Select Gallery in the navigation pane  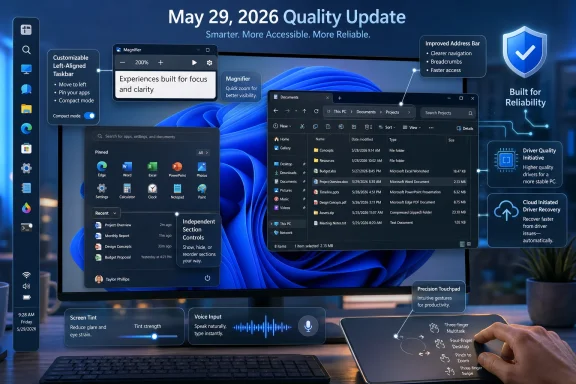tap(282, 148)
